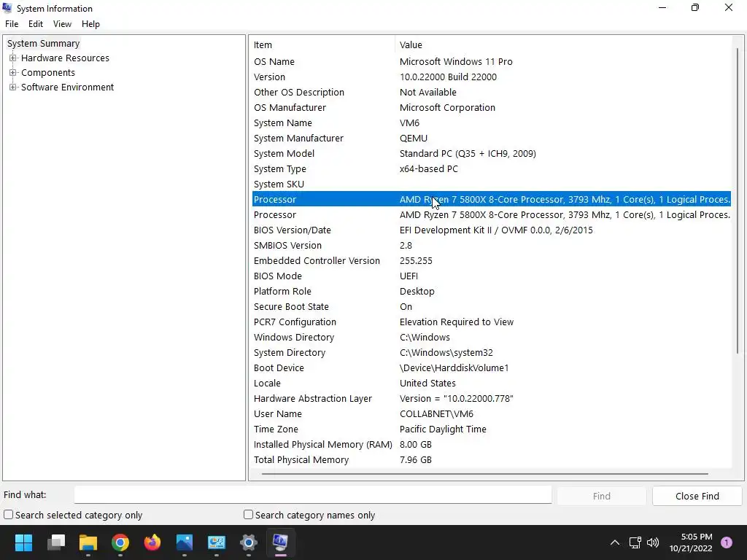Click the System Information title bar icon
The image size is (747, 560).
[x=7, y=8]
